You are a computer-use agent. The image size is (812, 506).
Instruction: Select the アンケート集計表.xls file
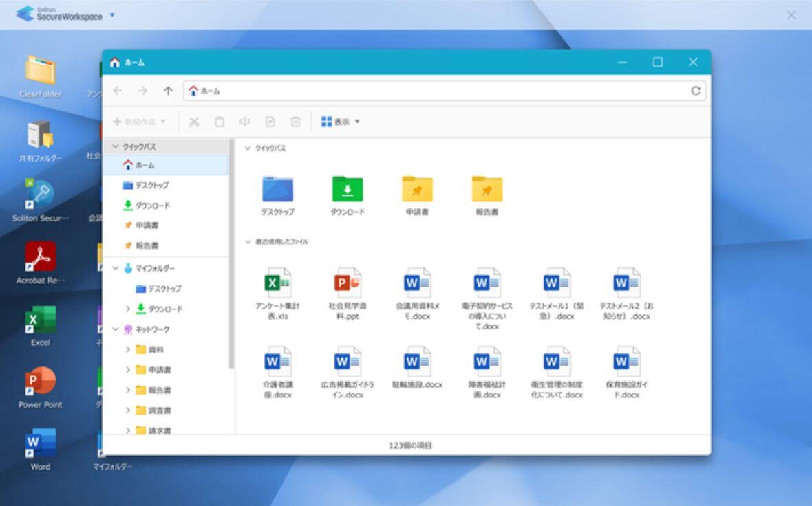pos(277,294)
